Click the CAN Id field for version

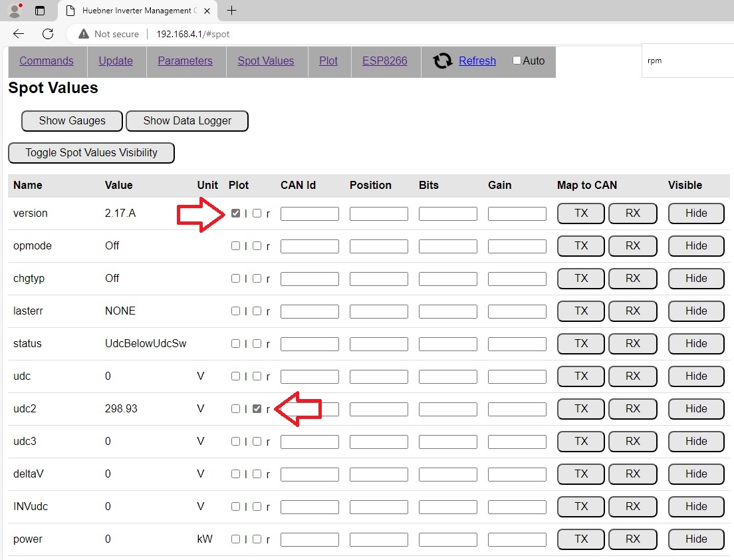click(309, 213)
